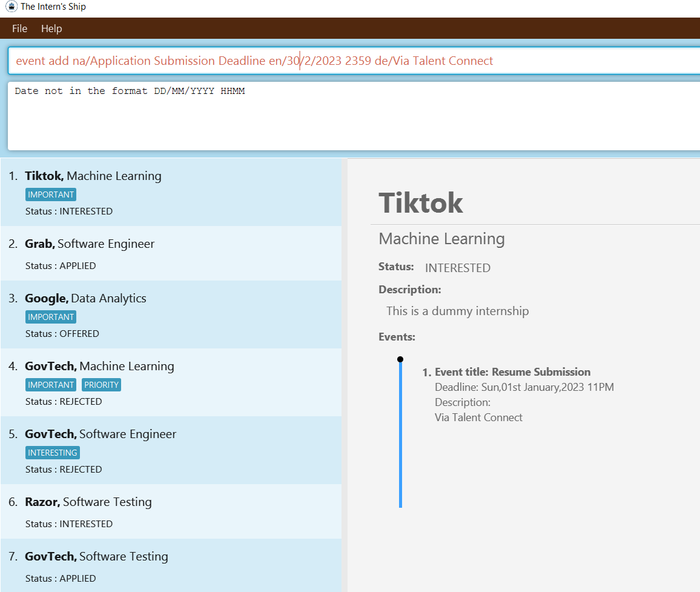Select Grab, Software Engineer internship
This screenshot has width=700, height=592.
(171, 253)
